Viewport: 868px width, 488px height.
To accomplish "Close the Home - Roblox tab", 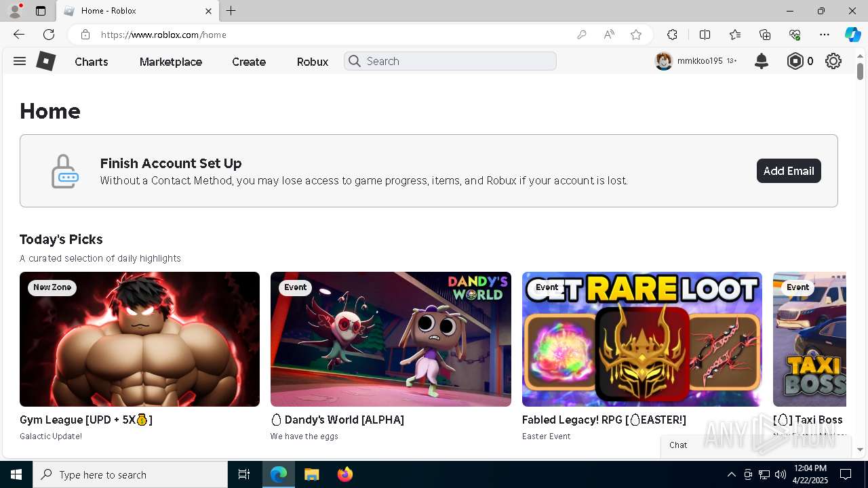I will click(208, 11).
